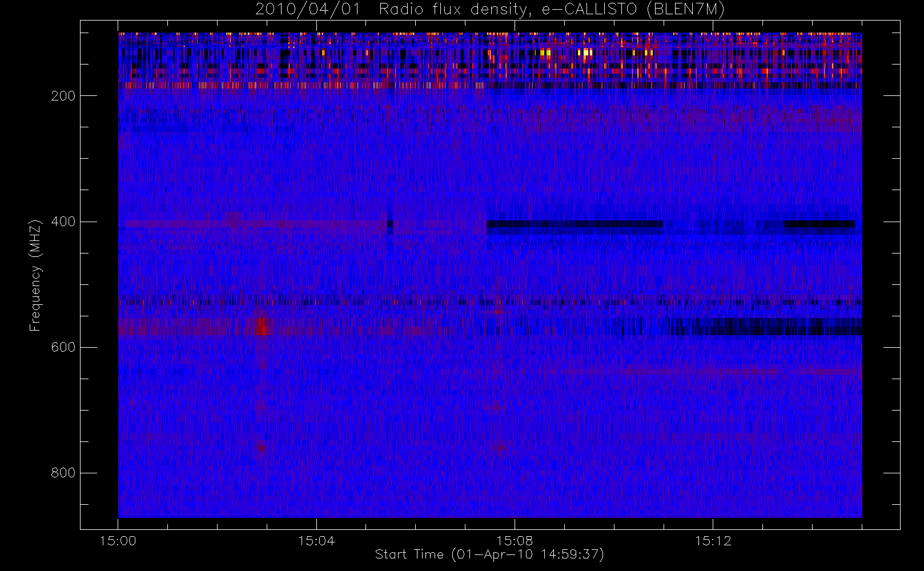Click the 800 frequency tick label
Image resolution: width=924 pixels, height=571 pixels.
click(x=63, y=473)
